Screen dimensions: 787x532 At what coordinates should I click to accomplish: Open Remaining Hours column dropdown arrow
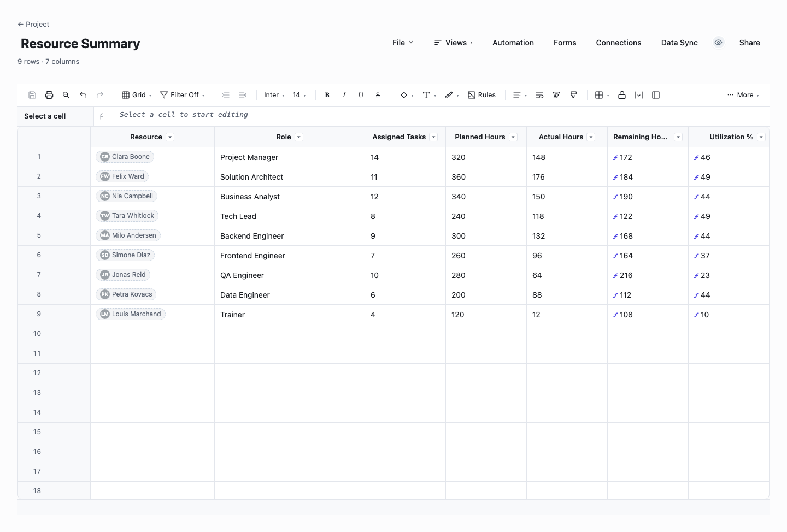coord(678,137)
